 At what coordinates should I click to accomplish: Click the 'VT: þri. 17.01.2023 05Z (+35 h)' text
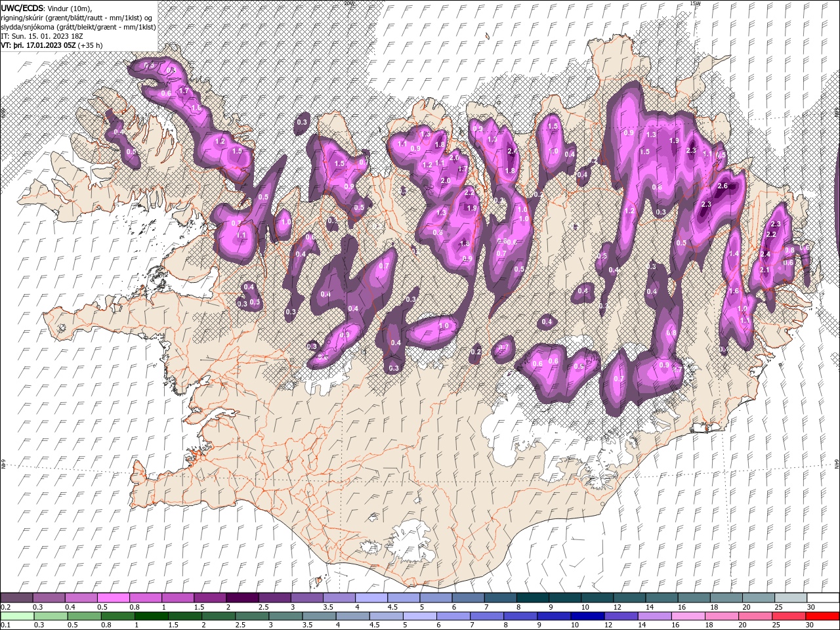51,45
